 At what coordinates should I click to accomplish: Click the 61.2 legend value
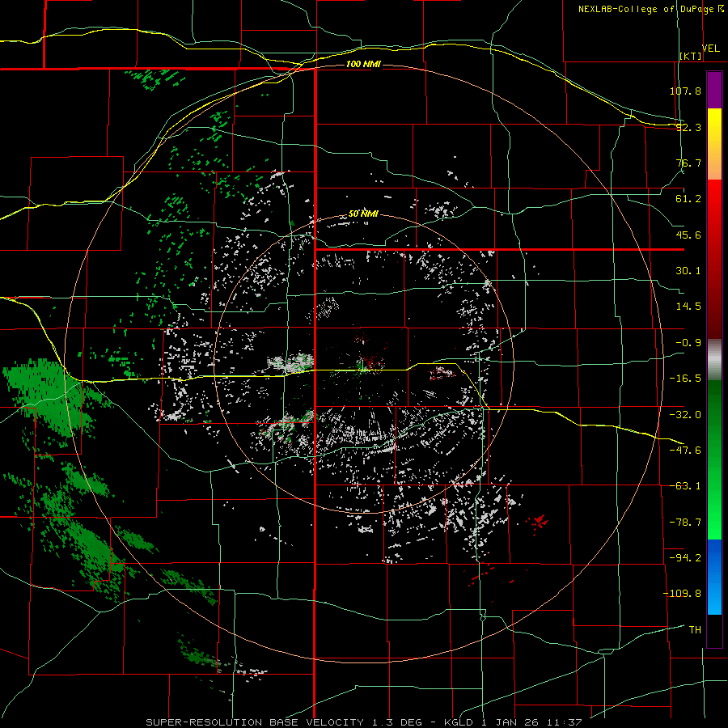pos(688,199)
